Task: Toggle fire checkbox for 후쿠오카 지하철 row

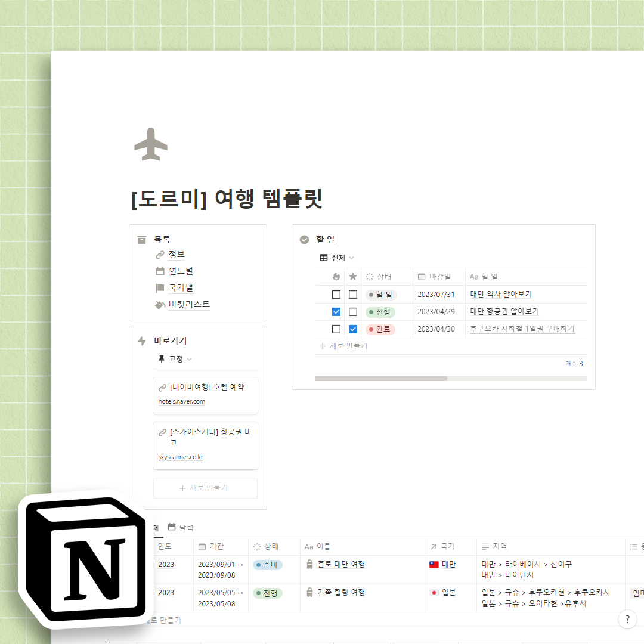Action: coord(336,329)
